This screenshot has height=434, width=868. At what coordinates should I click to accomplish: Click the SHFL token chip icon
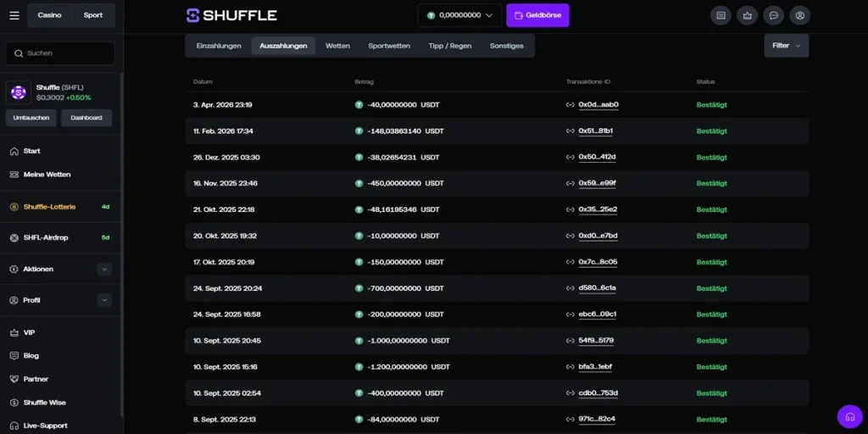[19, 92]
